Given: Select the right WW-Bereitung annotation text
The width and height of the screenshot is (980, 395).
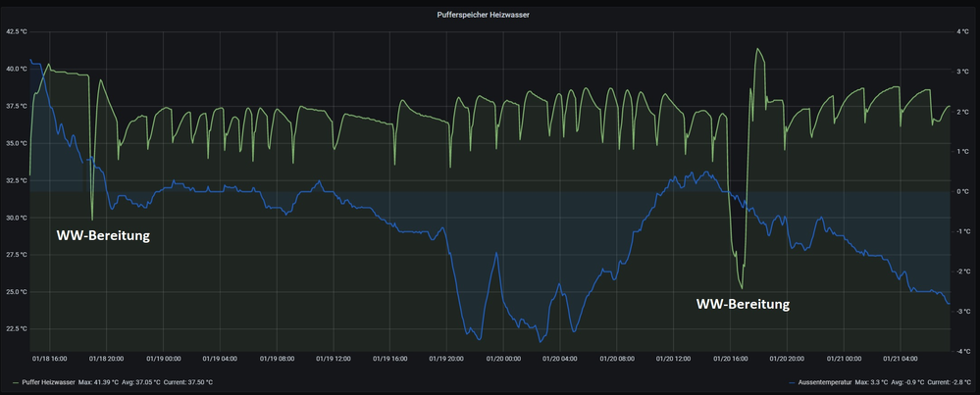Looking at the screenshot, I should (x=743, y=304).
